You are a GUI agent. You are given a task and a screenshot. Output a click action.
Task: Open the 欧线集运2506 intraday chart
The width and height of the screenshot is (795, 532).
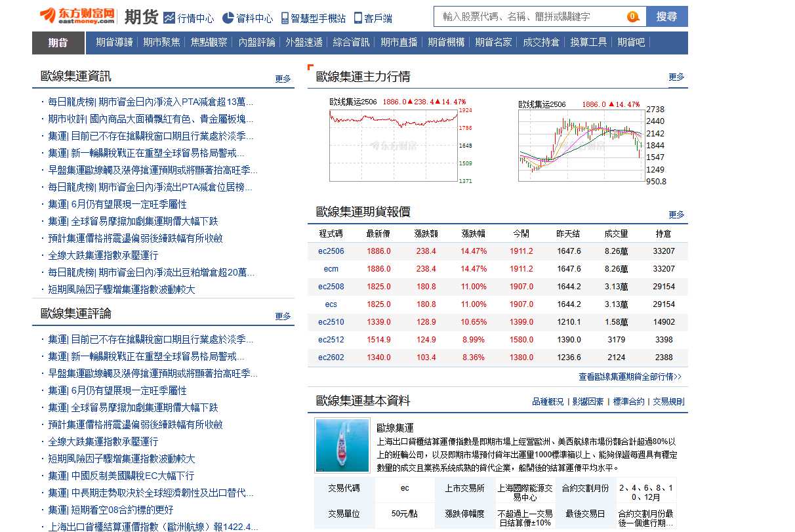click(401, 141)
